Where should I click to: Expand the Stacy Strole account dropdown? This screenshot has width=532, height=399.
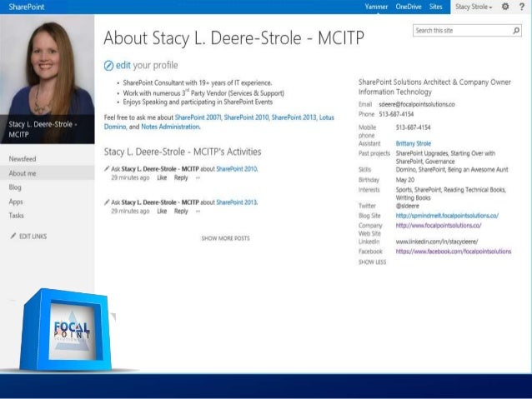click(474, 7)
